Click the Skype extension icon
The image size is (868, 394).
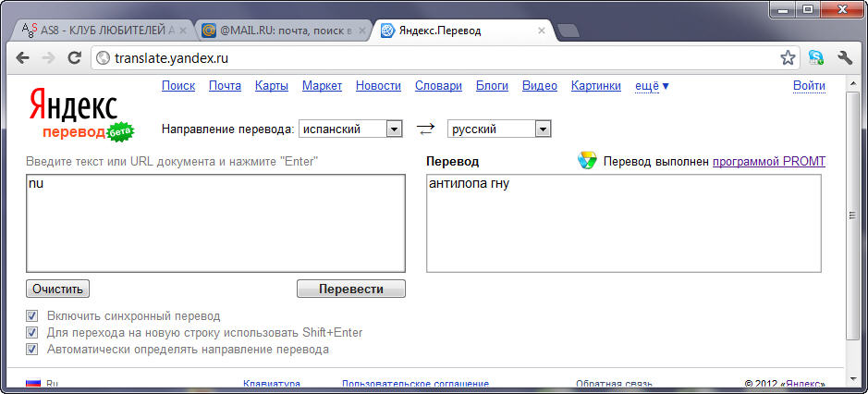click(x=816, y=57)
